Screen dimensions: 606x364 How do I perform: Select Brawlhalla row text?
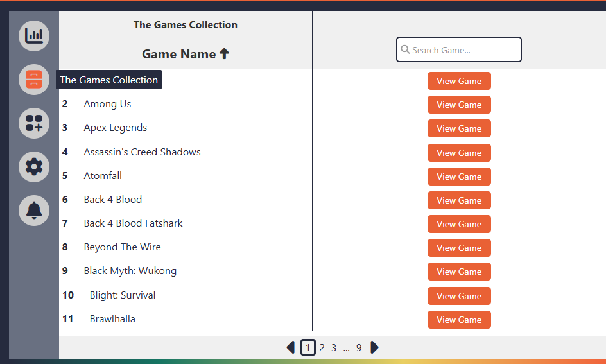(x=112, y=319)
